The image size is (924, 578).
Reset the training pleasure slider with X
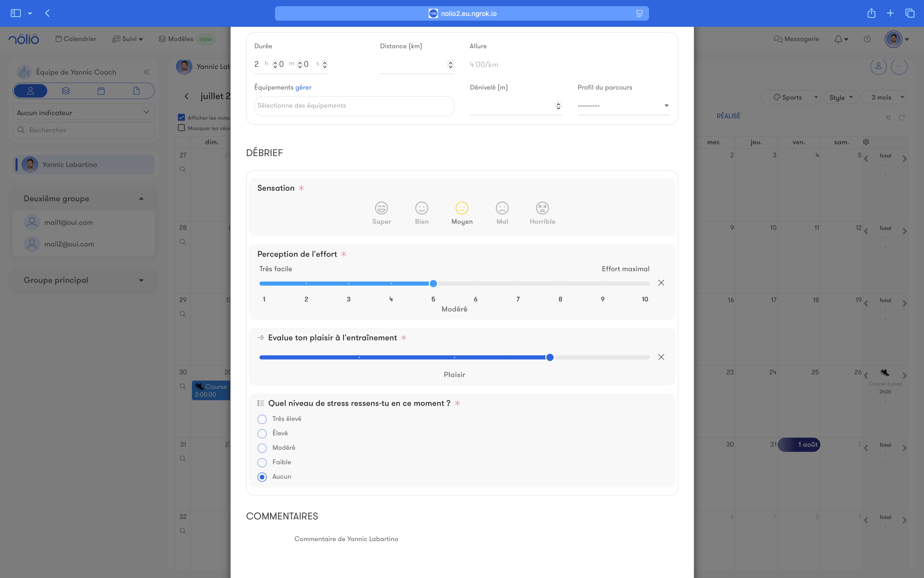(x=661, y=357)
